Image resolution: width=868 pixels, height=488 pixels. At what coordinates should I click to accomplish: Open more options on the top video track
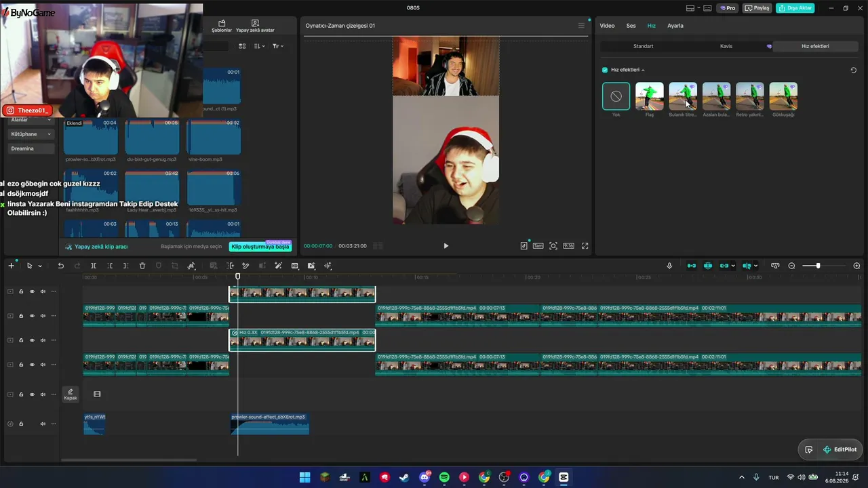tap(54, 291)
